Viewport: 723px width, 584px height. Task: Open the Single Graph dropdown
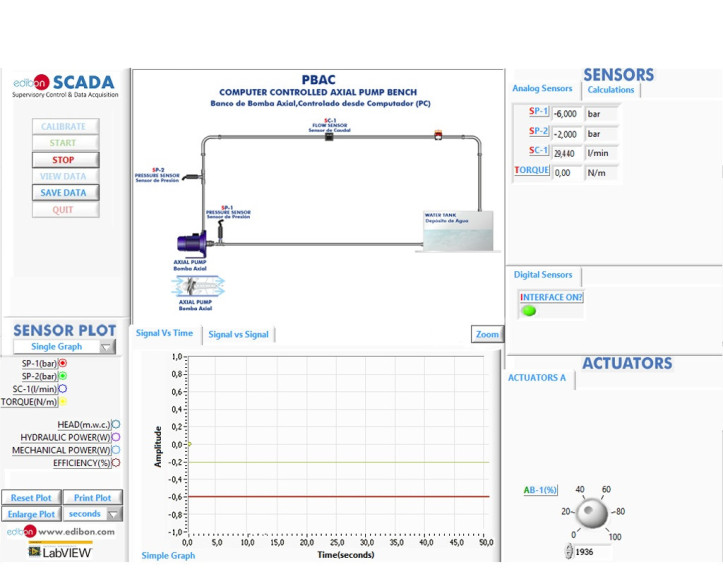pyautogui.click(x=106, y=347)
